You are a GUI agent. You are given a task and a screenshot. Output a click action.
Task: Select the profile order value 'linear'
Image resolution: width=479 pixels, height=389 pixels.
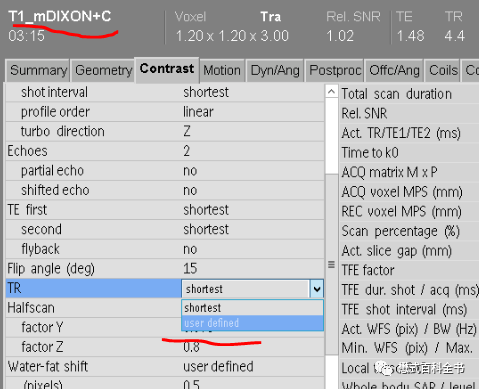click(x=198, y=112)
